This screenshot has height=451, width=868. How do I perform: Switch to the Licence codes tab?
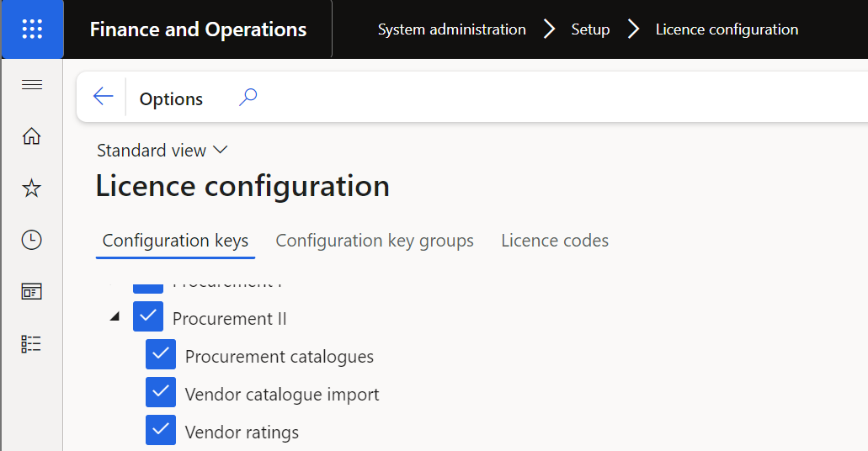(x=555, y=241)
